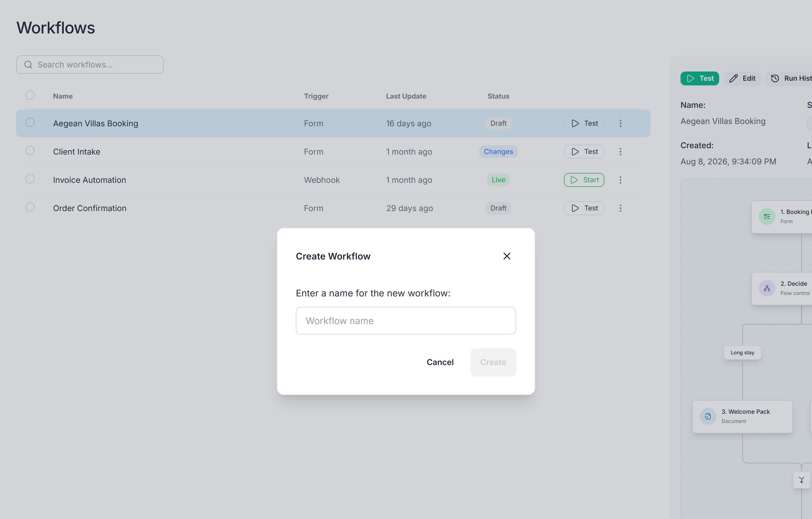Focus the Search workflows field
The image size is (812, 519).
(x=90, y=64)
